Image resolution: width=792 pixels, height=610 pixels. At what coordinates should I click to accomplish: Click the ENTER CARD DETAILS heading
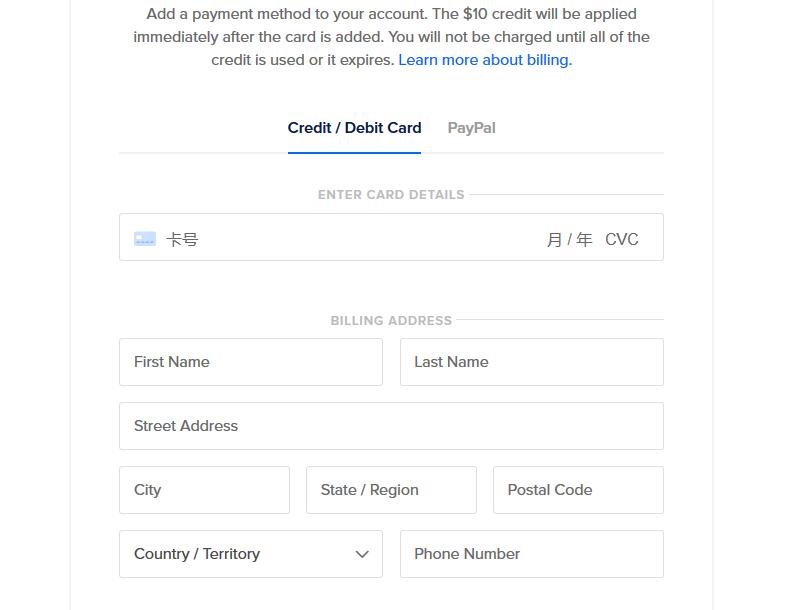(x=391, y=195)
